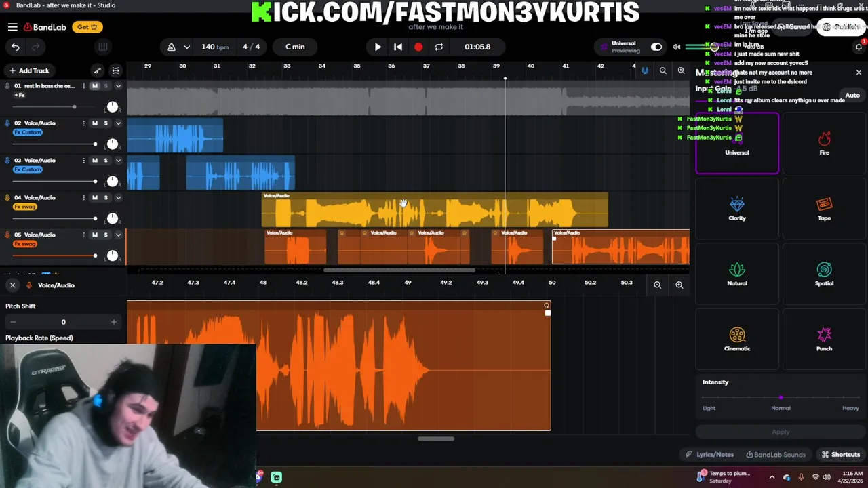868x488 pixels.
Task: Open the C min key selector
Action: tap(295, 47)
